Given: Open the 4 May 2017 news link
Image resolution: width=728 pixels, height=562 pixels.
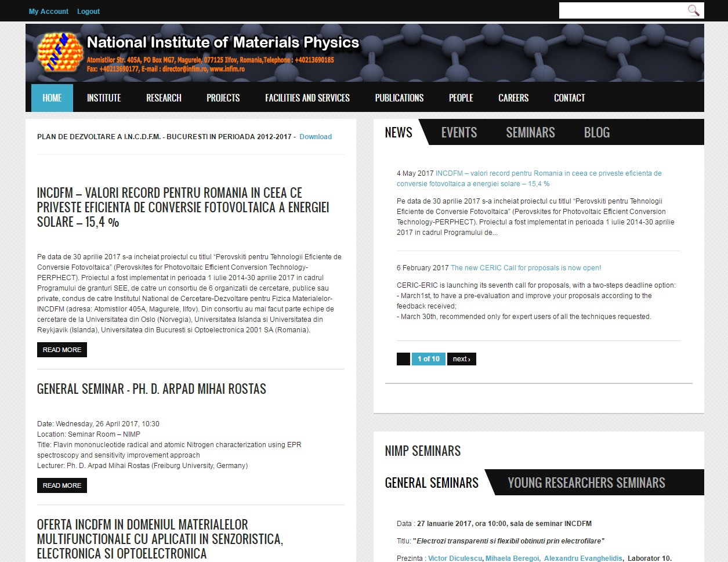Looking at the screenshot, I should [x=529, y=179].
